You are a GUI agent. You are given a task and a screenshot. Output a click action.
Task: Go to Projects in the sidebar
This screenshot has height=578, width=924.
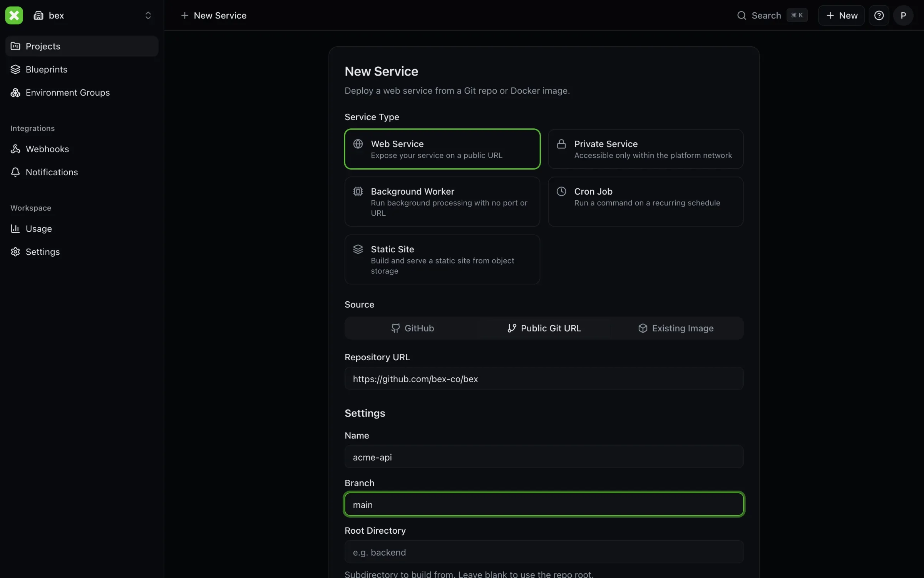[82, 46]
